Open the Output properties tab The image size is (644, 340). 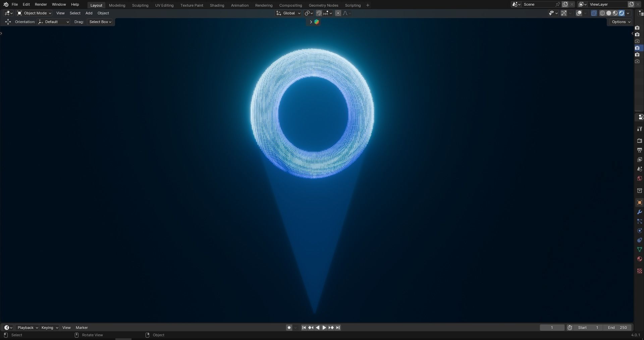[640, 150]
